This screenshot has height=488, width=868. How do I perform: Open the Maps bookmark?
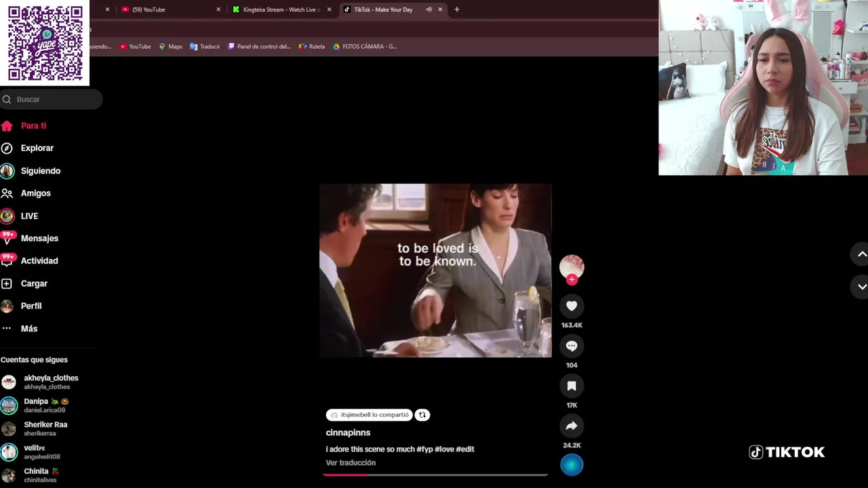tap(170, 47)
